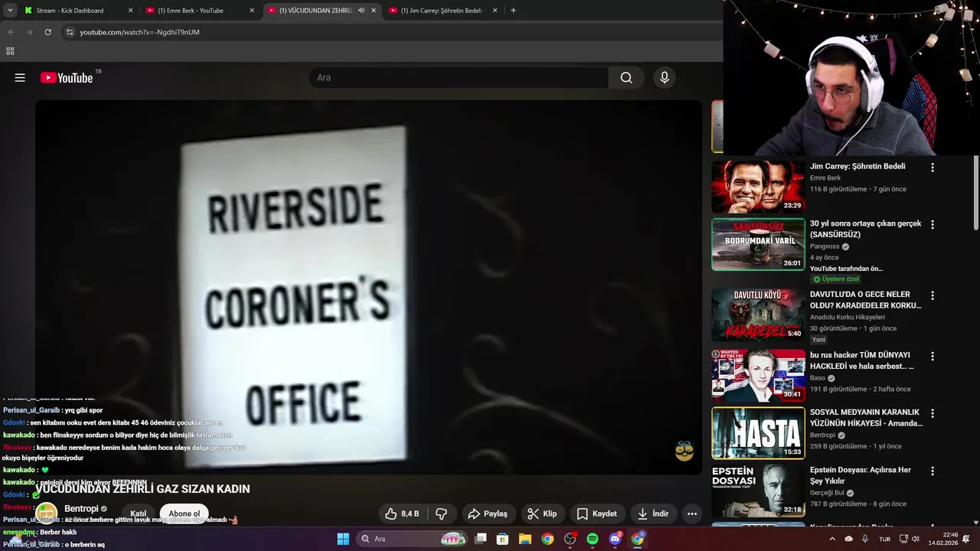Close the Emre Berk YouTube tab
Screen dimensions: 980x551
click(x=252, y=11)
